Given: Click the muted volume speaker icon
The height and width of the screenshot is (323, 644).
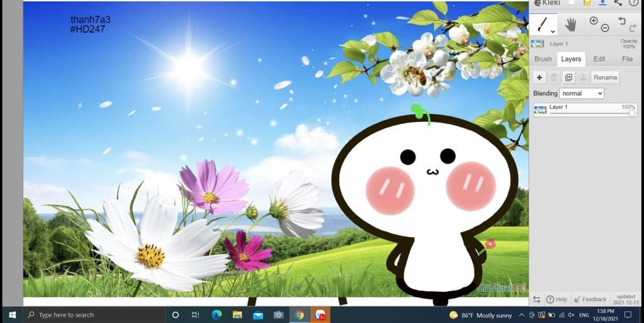Looking at the screenshot, I should click(571, 315).
